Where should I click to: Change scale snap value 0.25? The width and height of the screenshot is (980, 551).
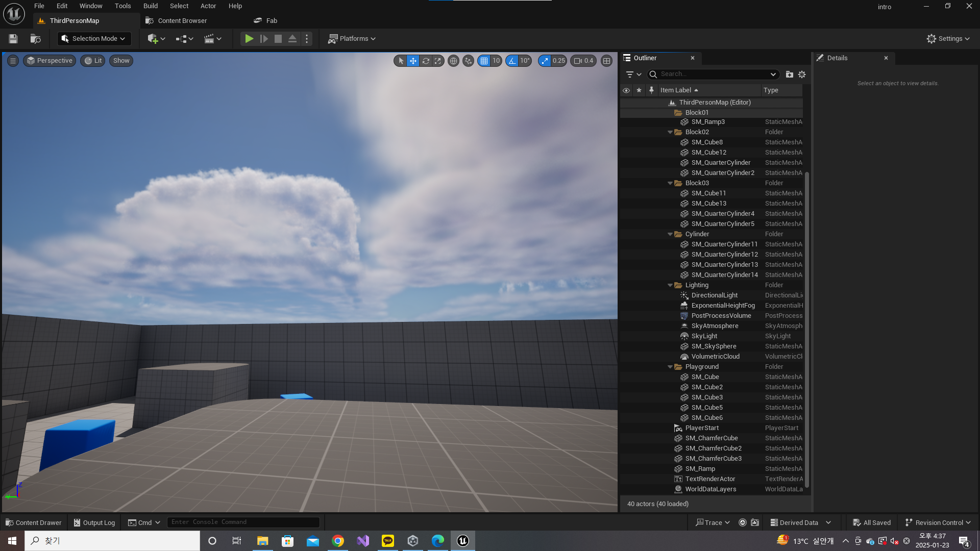(559, 61)
